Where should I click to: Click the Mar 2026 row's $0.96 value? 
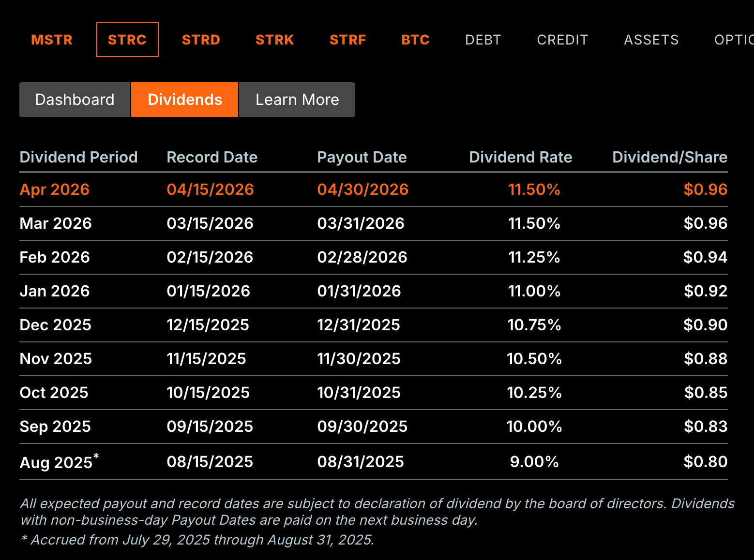[706, 223]
